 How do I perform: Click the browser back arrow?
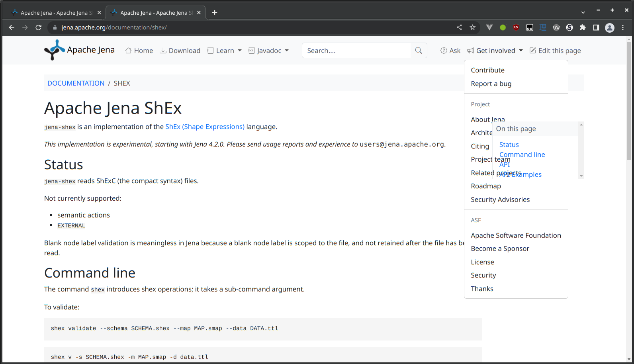tap(12, 27)
